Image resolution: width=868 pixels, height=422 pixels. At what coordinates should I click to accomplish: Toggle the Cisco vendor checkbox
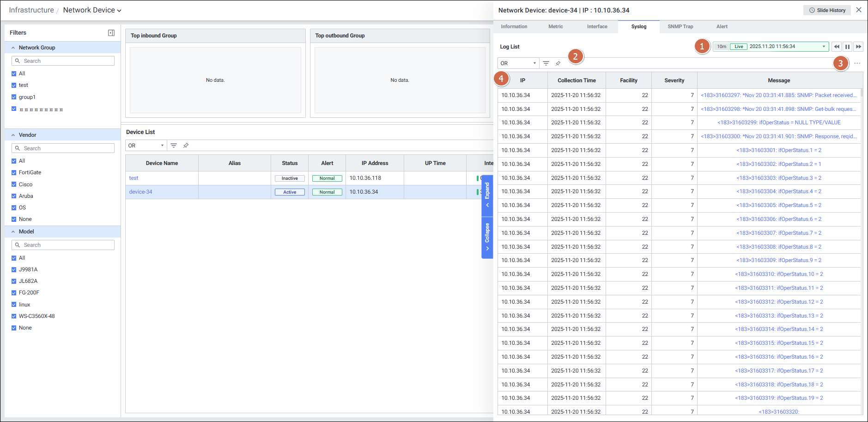tap(14, 184)
